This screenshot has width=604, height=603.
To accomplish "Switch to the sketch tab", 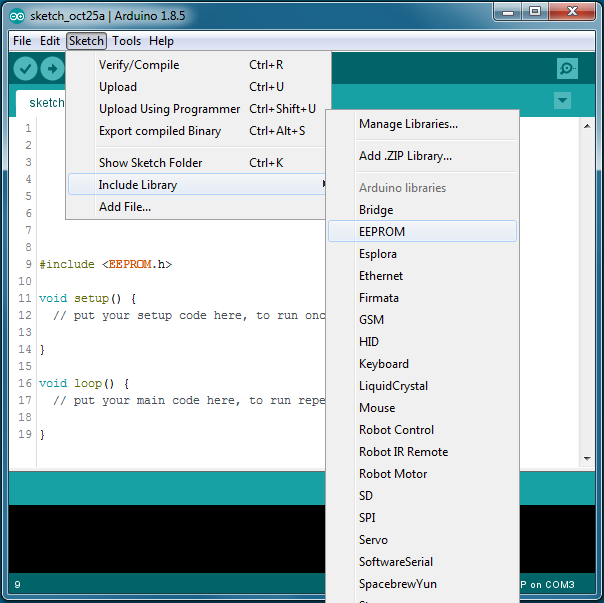I will (x=41, y=103).
